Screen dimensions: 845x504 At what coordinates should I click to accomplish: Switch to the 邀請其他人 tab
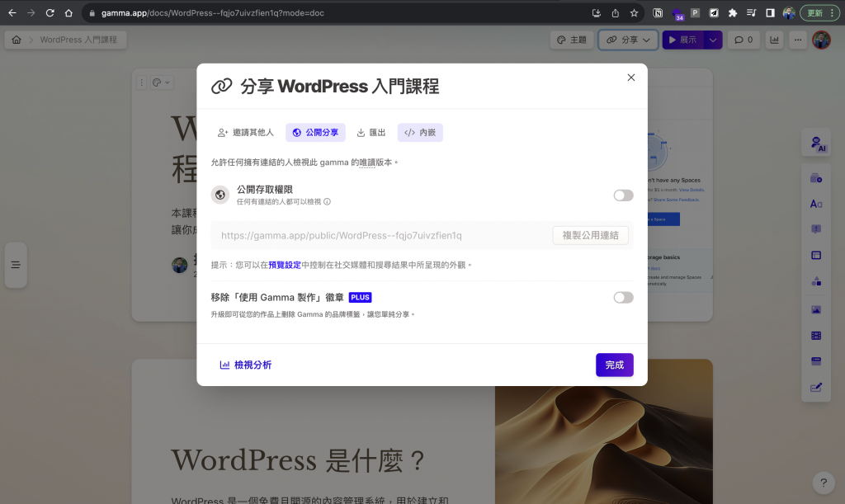[245, 133]
